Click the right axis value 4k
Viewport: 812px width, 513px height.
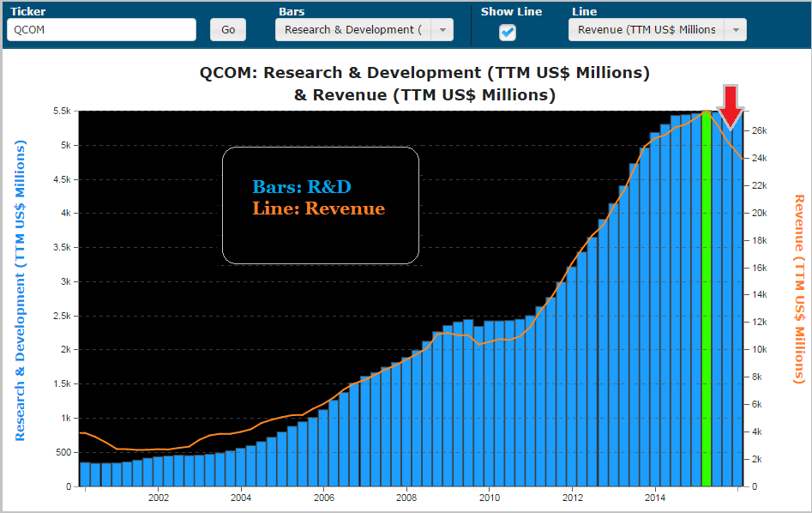pos(756,432)
